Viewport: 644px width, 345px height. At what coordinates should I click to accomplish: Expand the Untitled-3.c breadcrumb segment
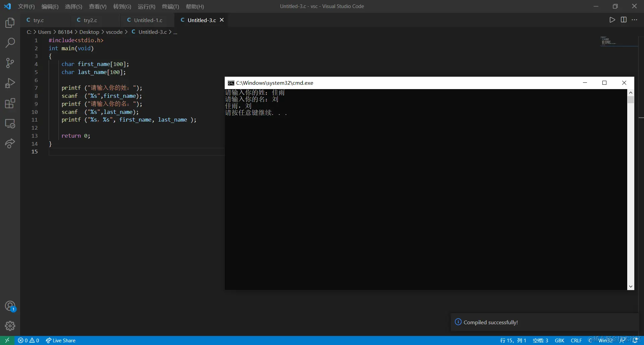coord(149,32)
